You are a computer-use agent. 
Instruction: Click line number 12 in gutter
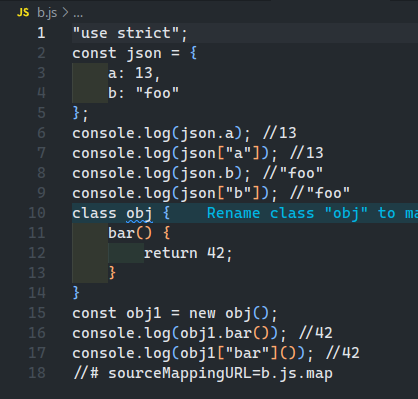pos(37,253)
